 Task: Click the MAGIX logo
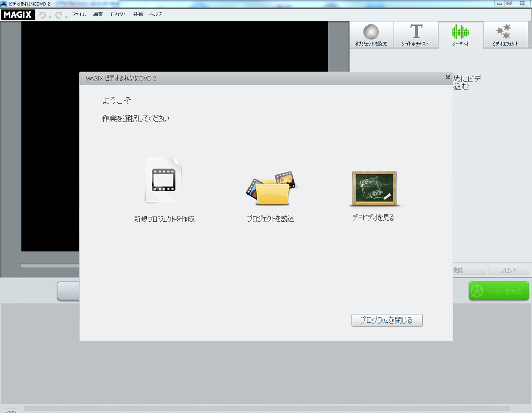(x=18, y=14)
